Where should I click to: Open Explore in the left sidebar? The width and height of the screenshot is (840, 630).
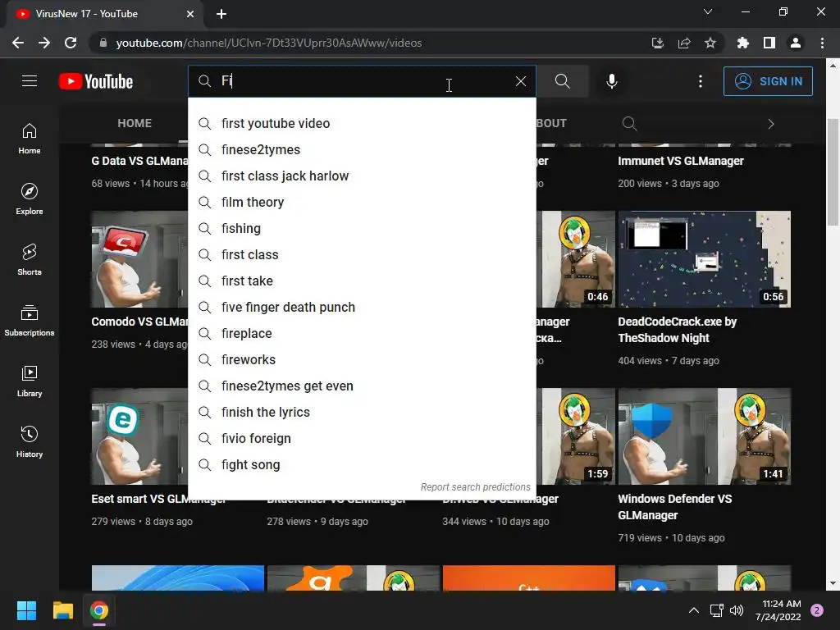(x=30, y=199)
